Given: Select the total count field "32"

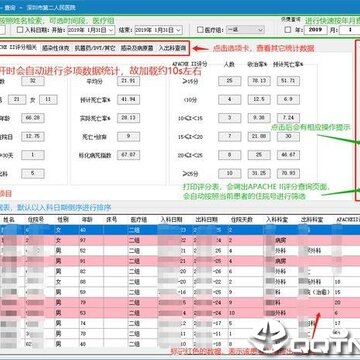Looking at the screenshot, I should [x=33, y=81].
